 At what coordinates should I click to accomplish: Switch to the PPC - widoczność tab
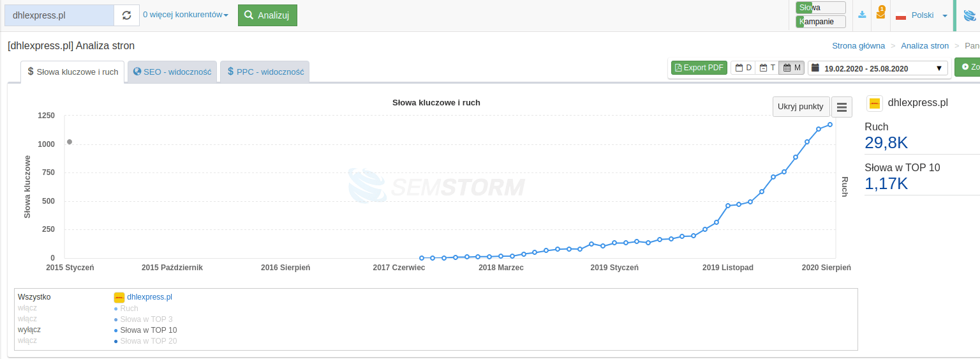tap(265, 72)
